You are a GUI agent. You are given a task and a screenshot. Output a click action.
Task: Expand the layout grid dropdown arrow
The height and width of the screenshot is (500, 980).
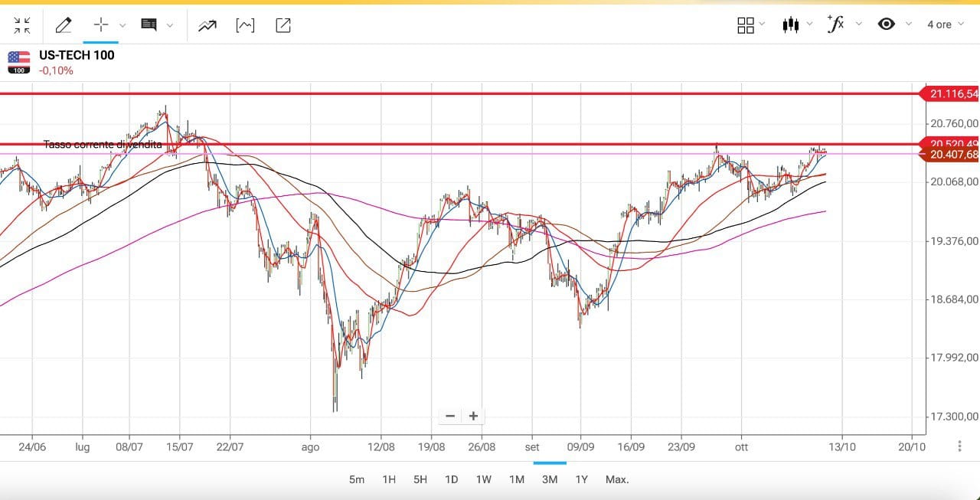762,24
